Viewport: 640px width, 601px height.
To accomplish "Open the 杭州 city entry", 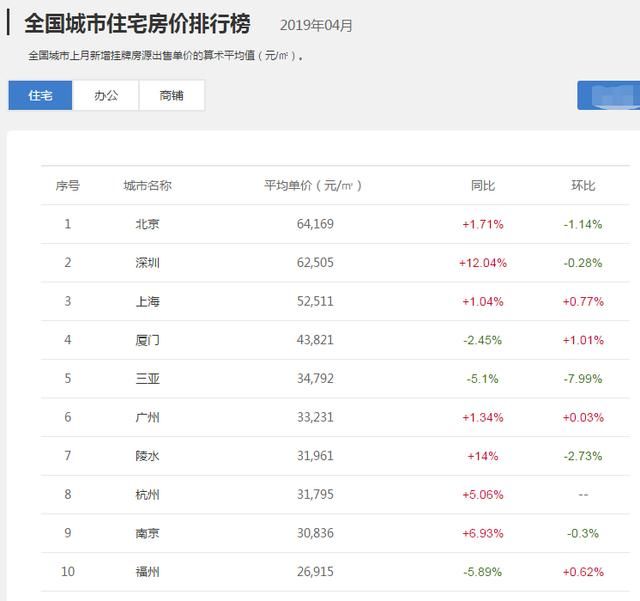I will 147,494.
